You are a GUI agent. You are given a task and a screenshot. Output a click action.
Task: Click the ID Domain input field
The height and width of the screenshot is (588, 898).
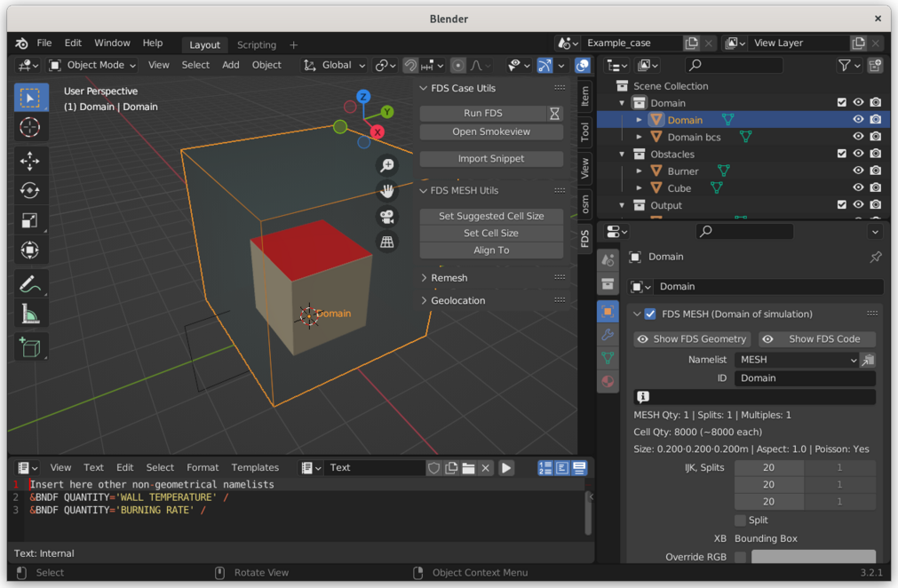(805, 377)
